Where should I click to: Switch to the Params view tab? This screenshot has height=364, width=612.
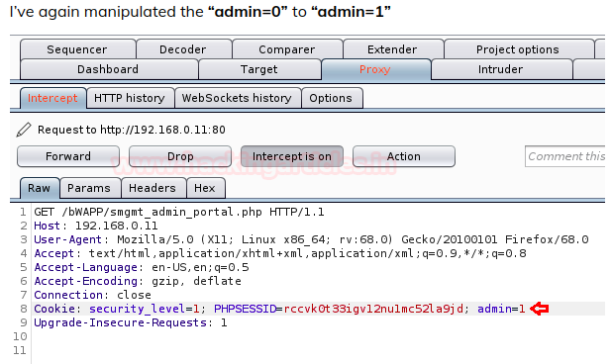[x=90, y=188]
